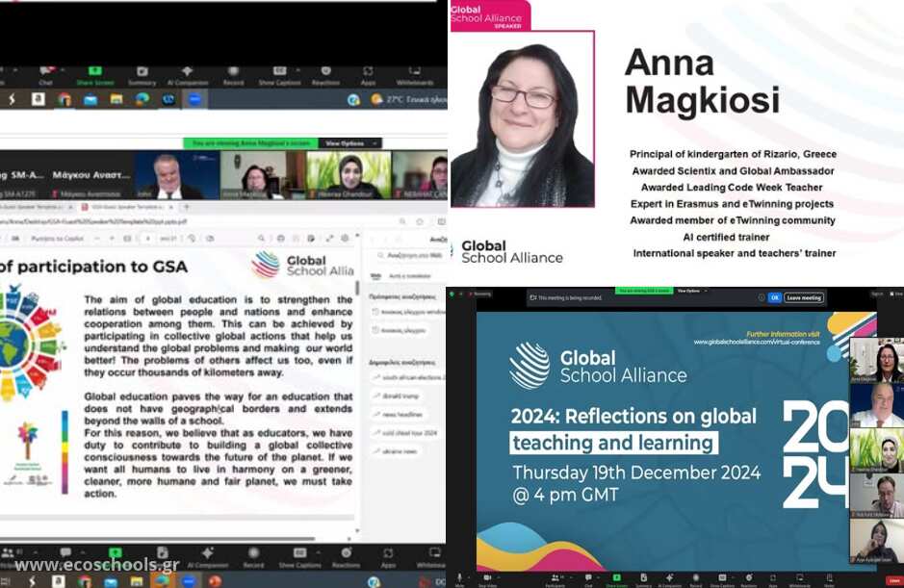The height and width of the screenshot is (588, 904).
Task: Toggle Mute in the 2024 Reflections meeting
Action: [459, 578]
